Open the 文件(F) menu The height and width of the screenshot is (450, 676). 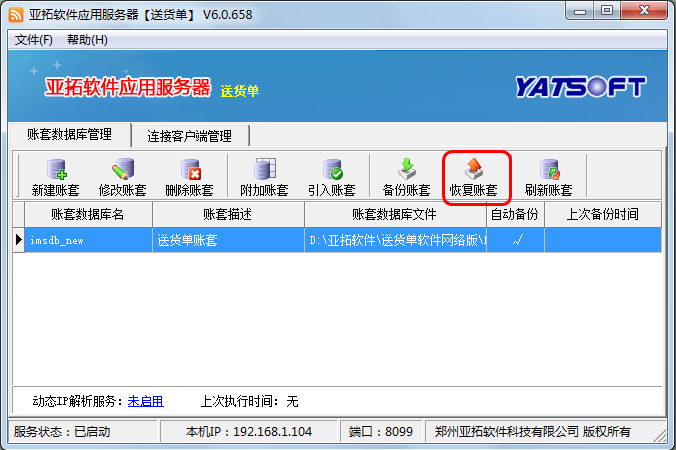pyautogui.click(x=33, y=40)
